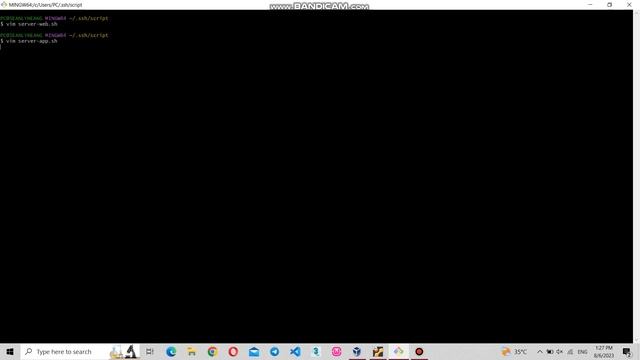Open Task View from the taskbar
The width and height of the screenshot is (640, 360).
coord(150,351)
